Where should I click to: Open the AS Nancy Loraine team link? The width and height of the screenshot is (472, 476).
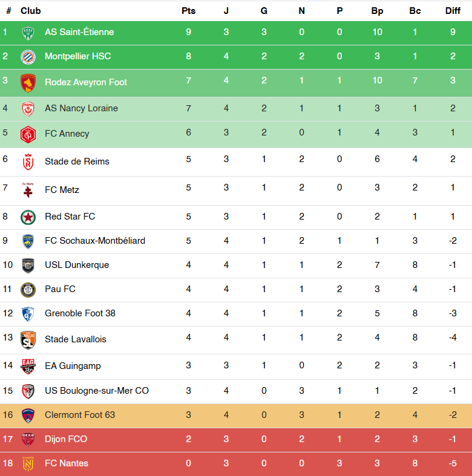point(82,108)
